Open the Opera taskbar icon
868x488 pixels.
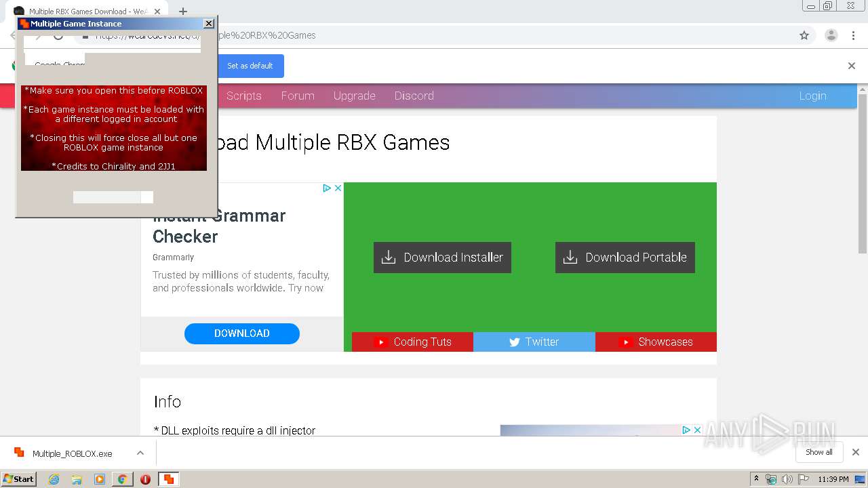click(x=145, y=479)
